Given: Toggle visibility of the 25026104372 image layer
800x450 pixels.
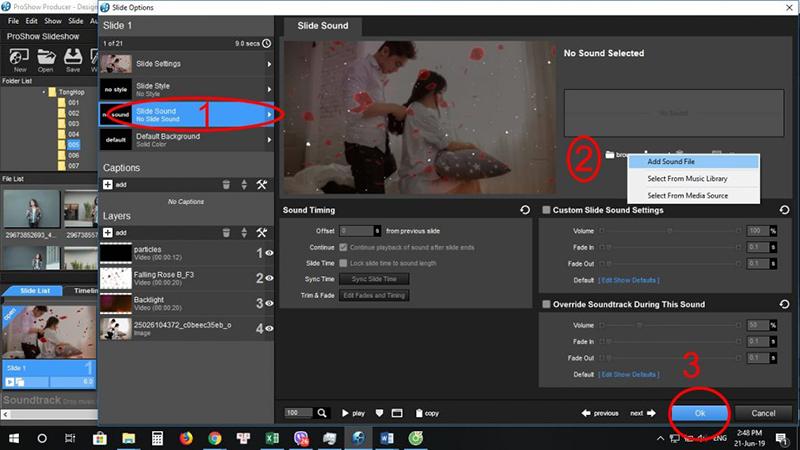Looking at the screenshot, I should (269, 329).
